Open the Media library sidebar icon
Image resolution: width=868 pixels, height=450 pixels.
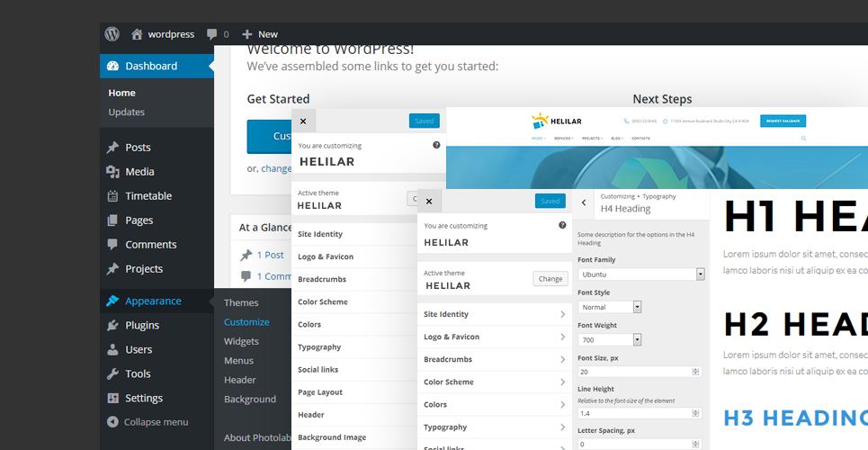113,172
